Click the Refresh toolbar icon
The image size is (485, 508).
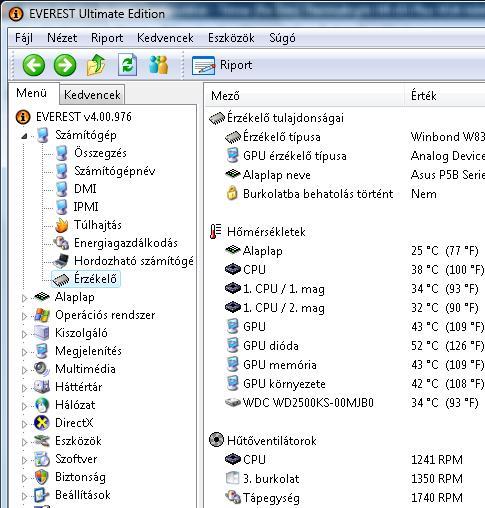coord(127,65)
